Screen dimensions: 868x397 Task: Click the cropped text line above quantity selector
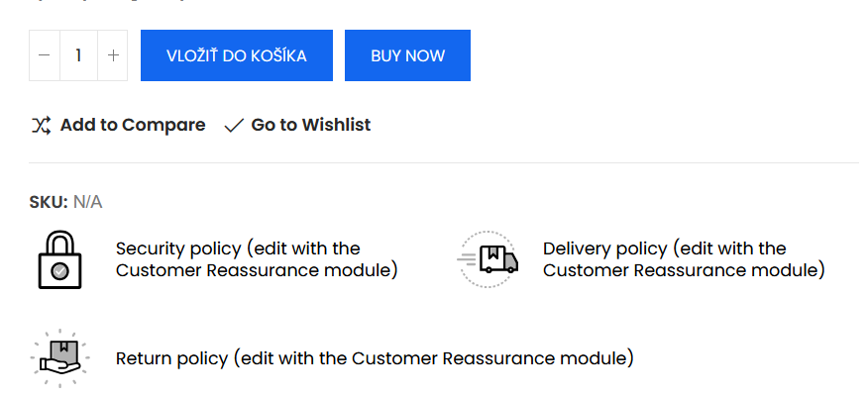click(109, 2)
